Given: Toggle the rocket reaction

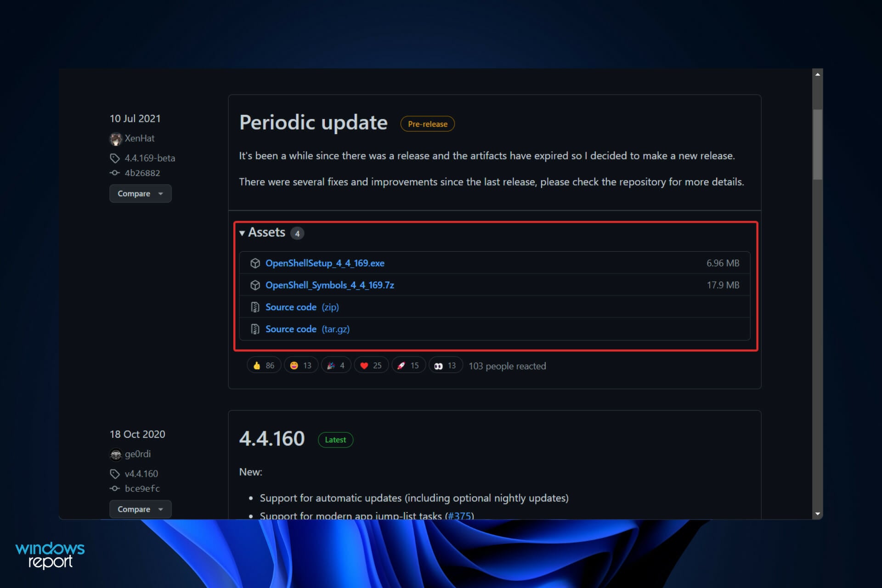Looking at the screenshot, I should pyautogui.click(x=408, y=365).
